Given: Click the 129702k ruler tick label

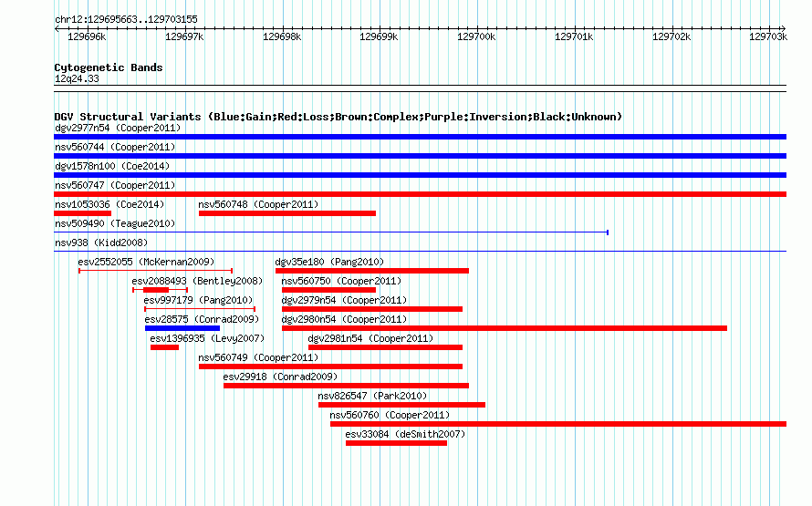Looking at the screenshot, I should 671,36.
